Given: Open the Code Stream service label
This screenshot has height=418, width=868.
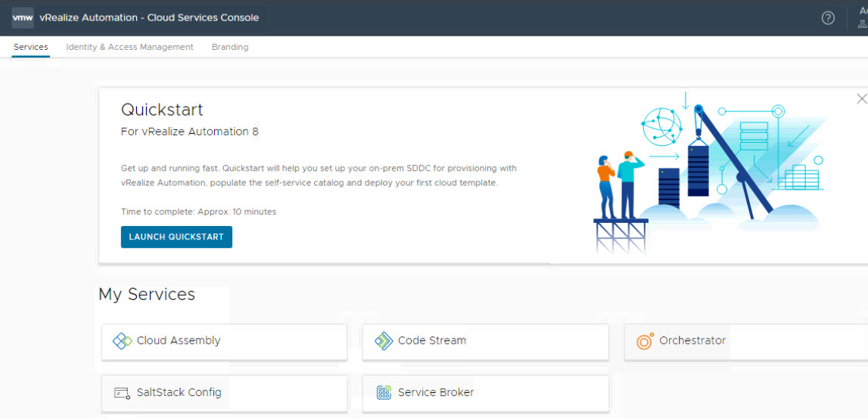Looking at the screenshot, I should point(432,341).
